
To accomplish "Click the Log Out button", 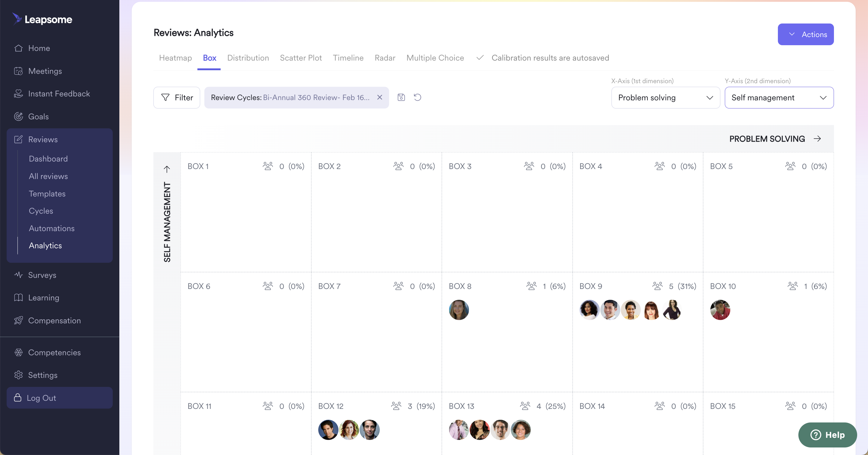I will 60,398.
